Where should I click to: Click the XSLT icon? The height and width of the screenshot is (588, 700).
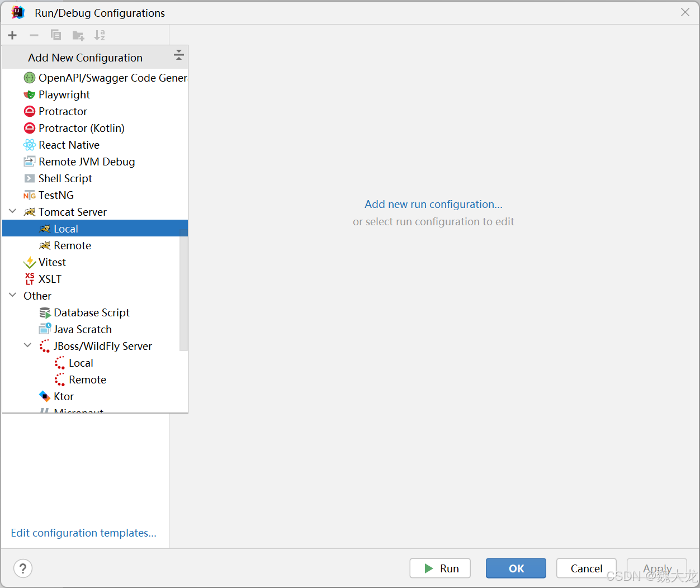point(30,279)
